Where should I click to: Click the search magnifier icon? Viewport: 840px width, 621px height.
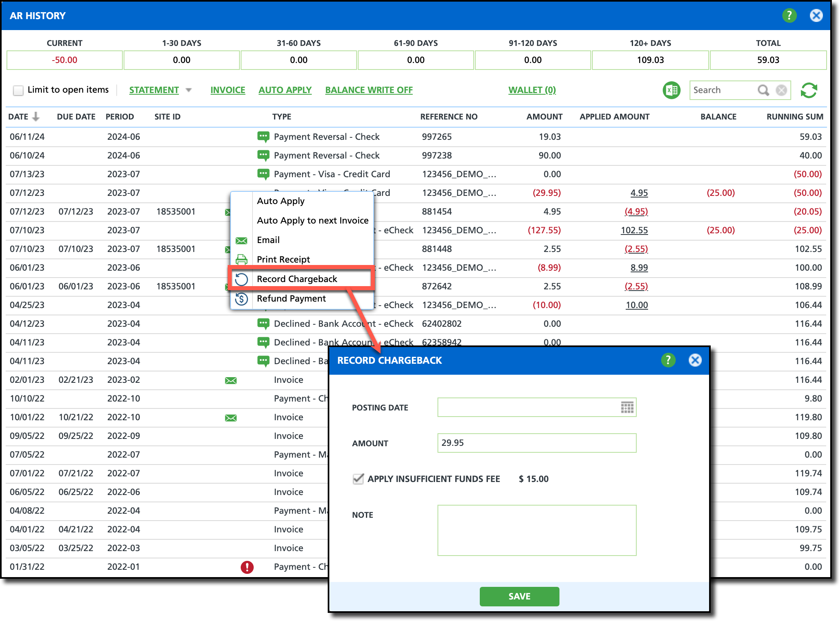point(763,90)
